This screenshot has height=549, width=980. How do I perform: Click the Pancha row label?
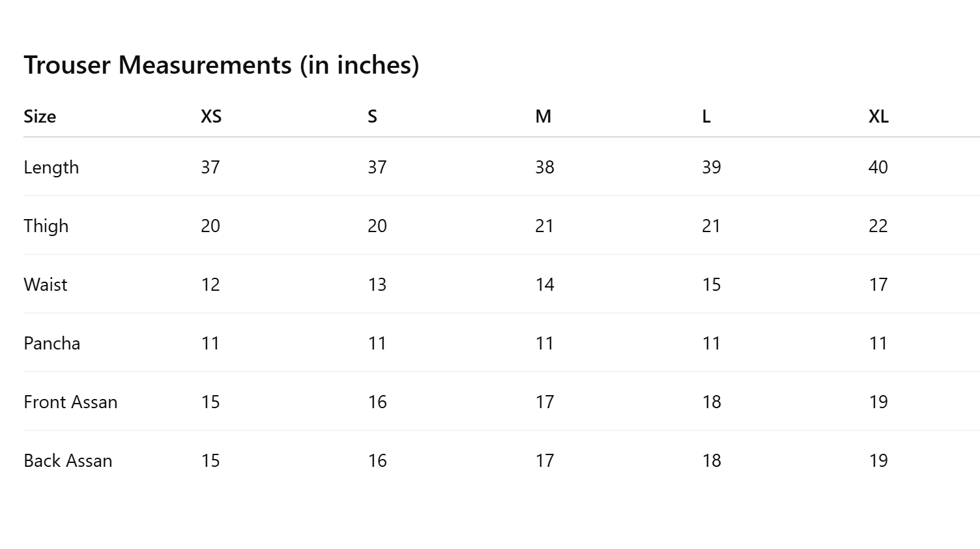(x=52, y=344)
